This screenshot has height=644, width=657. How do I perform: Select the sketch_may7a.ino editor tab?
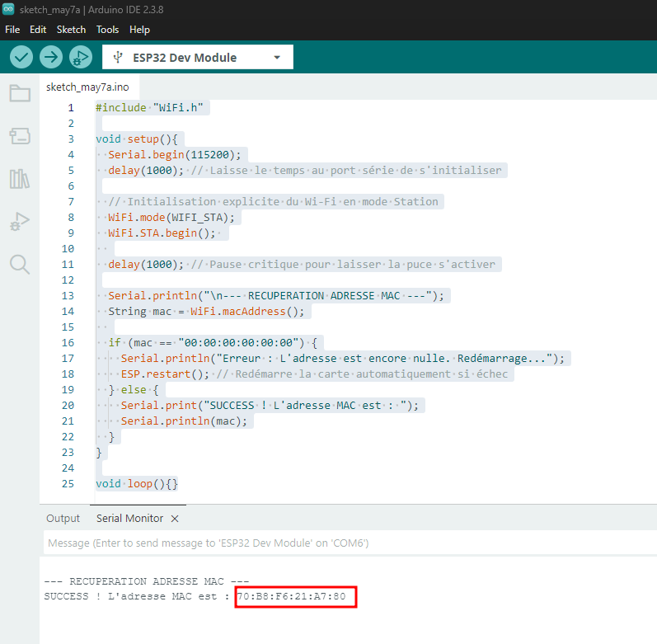click(87, 87)
